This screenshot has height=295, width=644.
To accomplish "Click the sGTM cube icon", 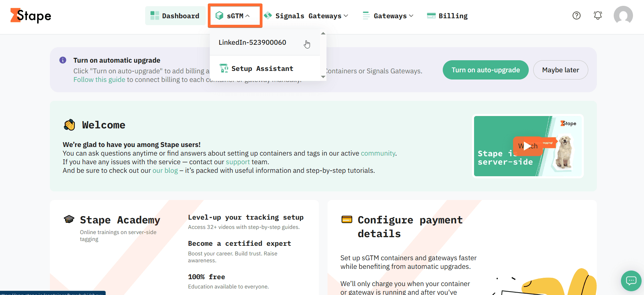I will (219, 16).
